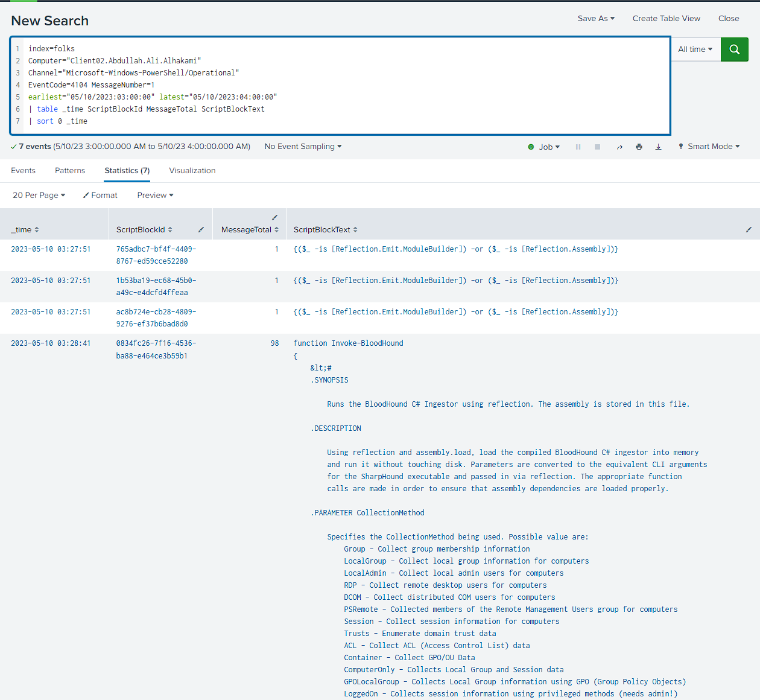Image resolution: width=760 pixels, height=700 pixels.
Task: Click the Close button
Action: pyautogui.click(x=729, y=19)
